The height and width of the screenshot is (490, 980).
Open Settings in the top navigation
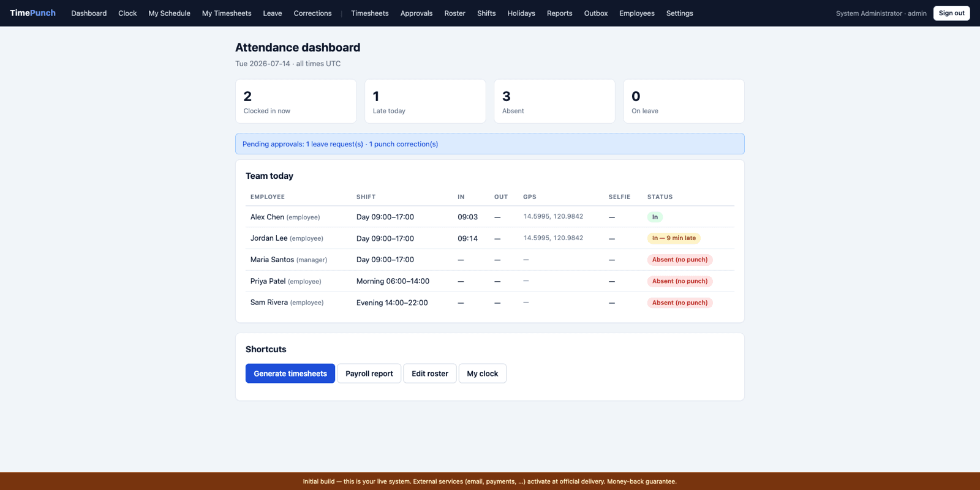coord(679,13)
